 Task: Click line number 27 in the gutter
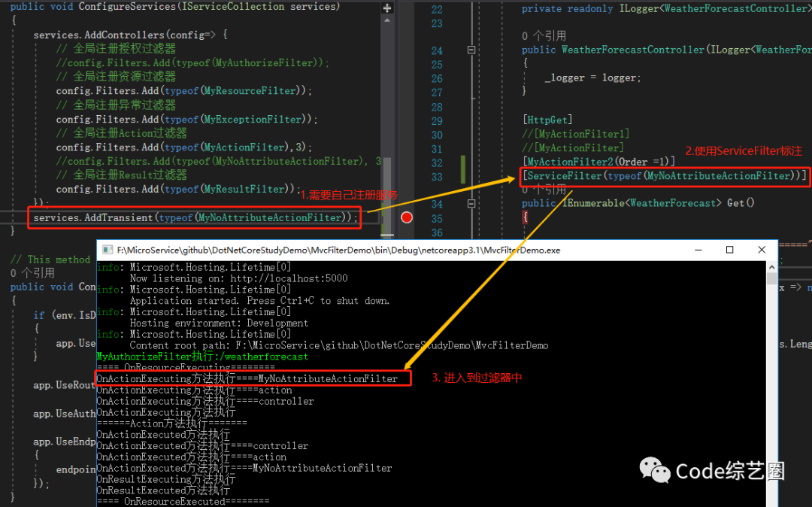(x=437, y=93)
